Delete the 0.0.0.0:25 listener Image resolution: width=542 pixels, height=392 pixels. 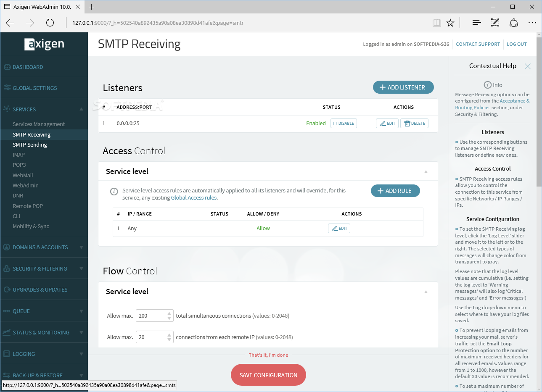415,123
